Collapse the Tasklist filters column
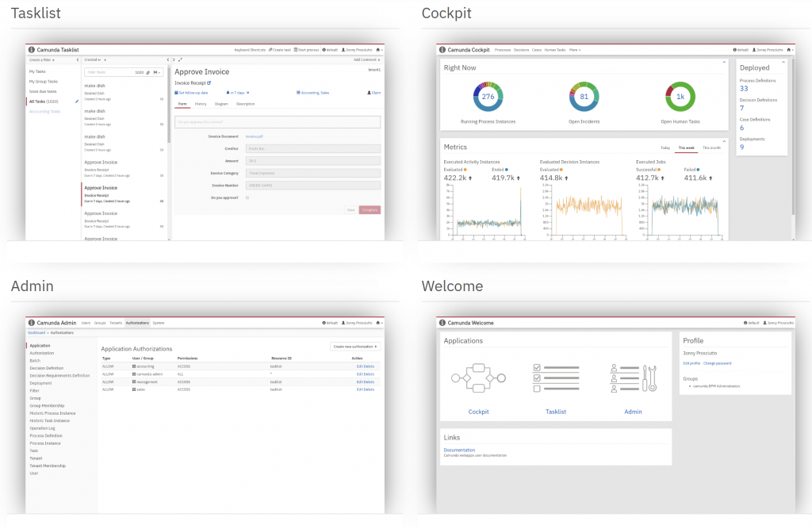Image resolution: width=812 pixels, height=529 pixels. click(78, 59)
